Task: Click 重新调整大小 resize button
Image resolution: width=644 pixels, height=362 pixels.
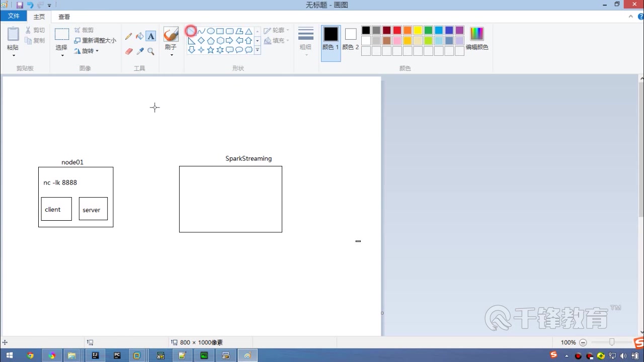Action: [x=95, y=41]
